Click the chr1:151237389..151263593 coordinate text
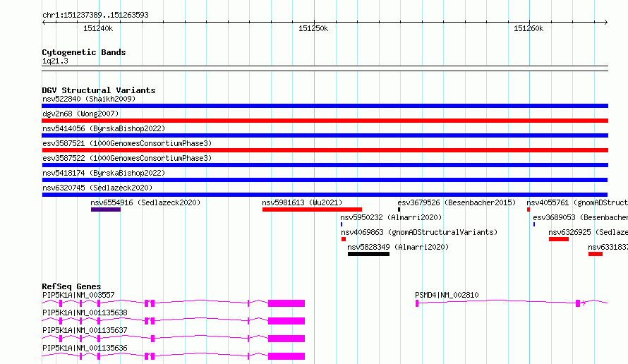The height and width of the screenshot is (364, 628). pyautogui.click(x=95, y=15)
